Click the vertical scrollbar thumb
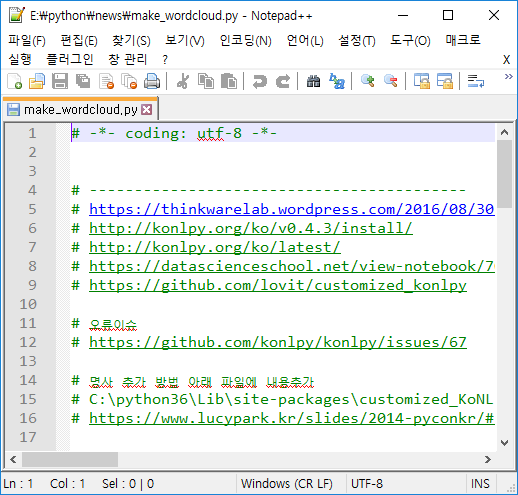This screenshot has width=518, height=495. [504, 174]
